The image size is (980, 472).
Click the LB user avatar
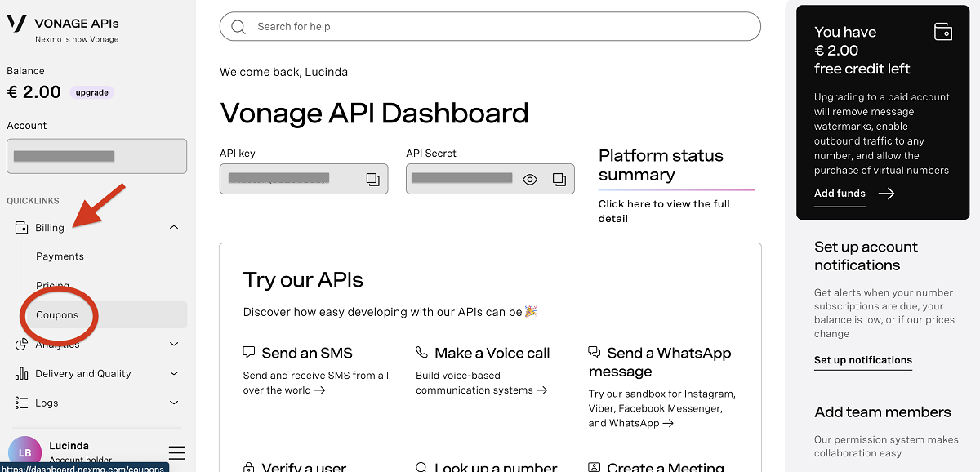[x=24, y=452]
